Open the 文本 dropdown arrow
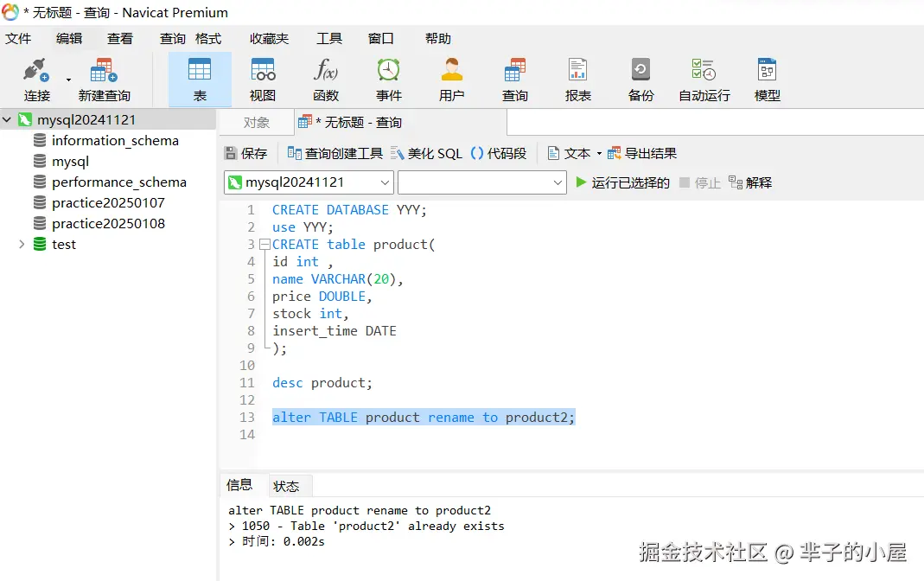This screenshot has height=581, width=924. point(599,154)
